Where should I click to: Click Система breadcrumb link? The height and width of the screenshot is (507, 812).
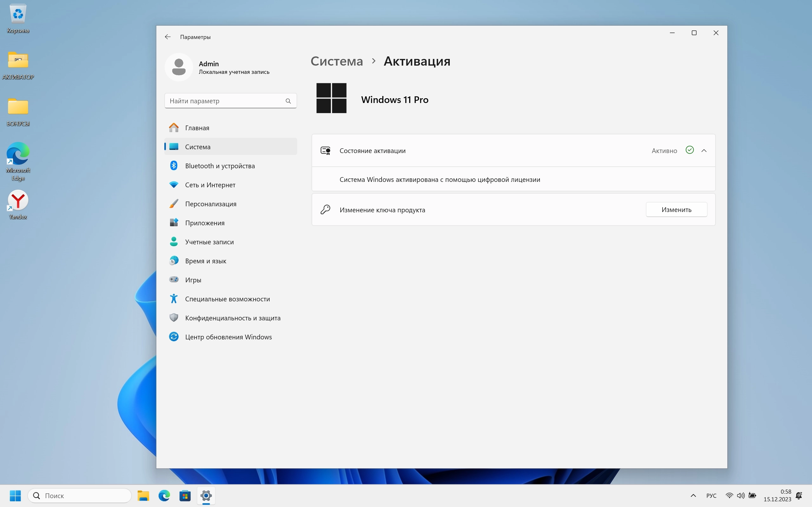[x=337, y=61]
